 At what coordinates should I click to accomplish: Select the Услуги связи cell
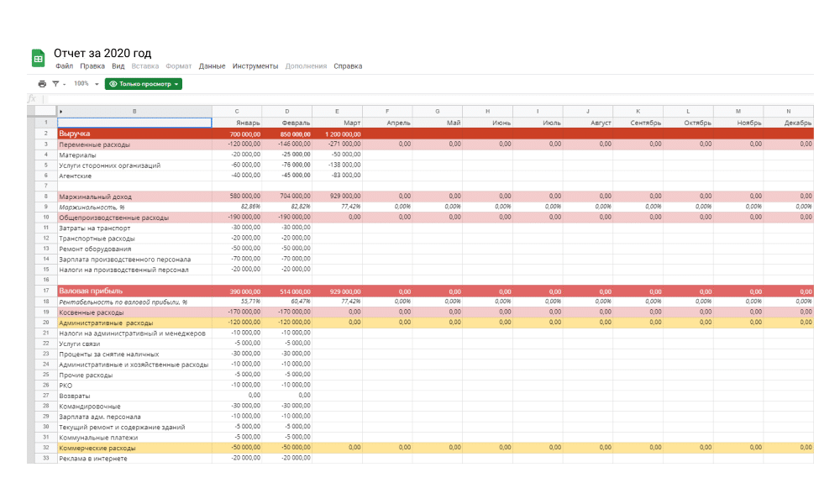[x=134, y=344]
